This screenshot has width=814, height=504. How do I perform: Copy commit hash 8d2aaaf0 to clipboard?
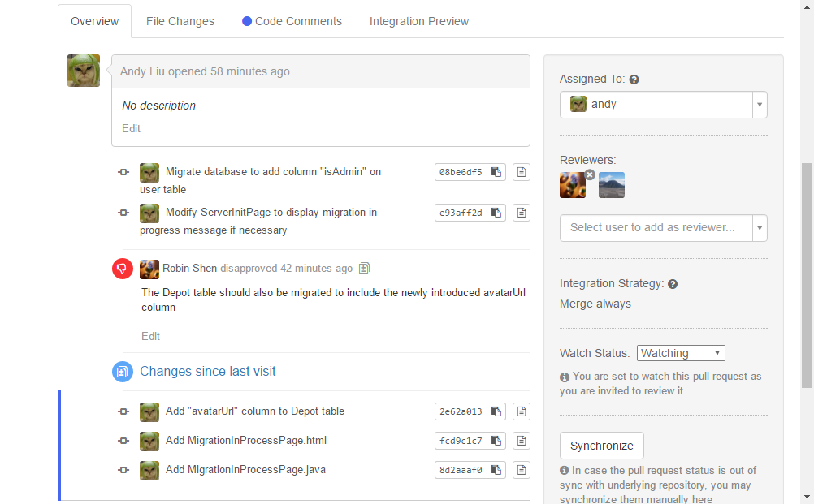496,470
